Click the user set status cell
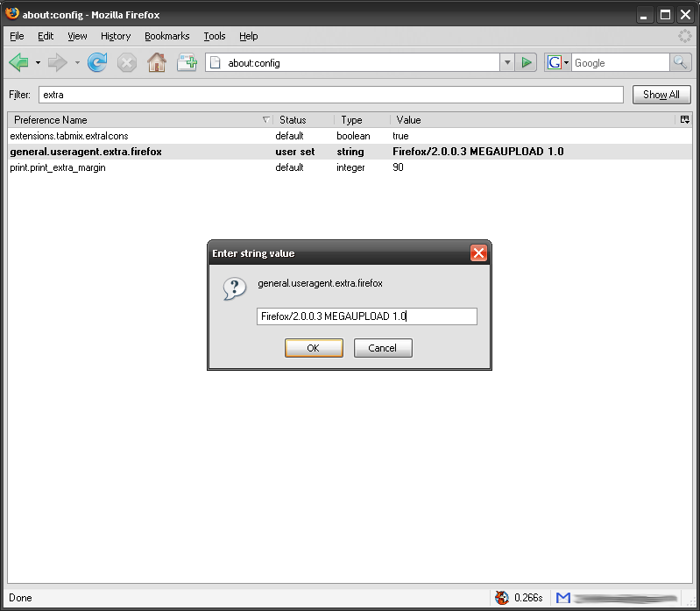The image size is (700, 611). [294, 152]
